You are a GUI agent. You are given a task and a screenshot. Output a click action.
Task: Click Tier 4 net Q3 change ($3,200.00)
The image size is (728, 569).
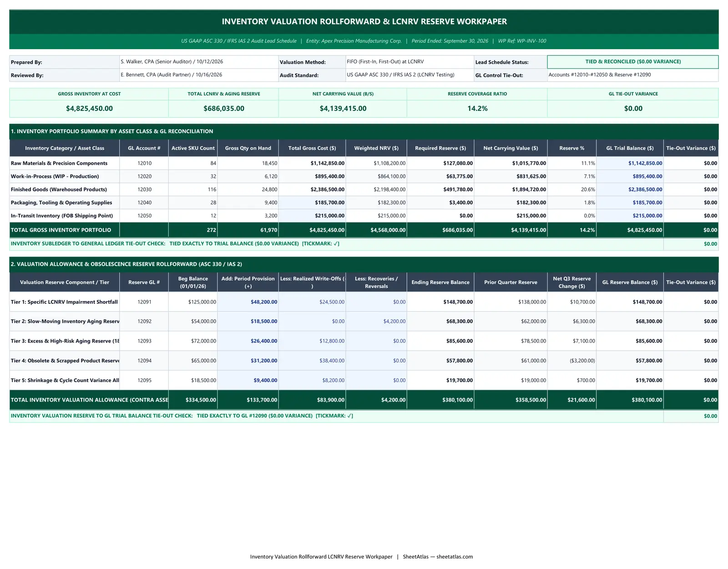(572, 361)
